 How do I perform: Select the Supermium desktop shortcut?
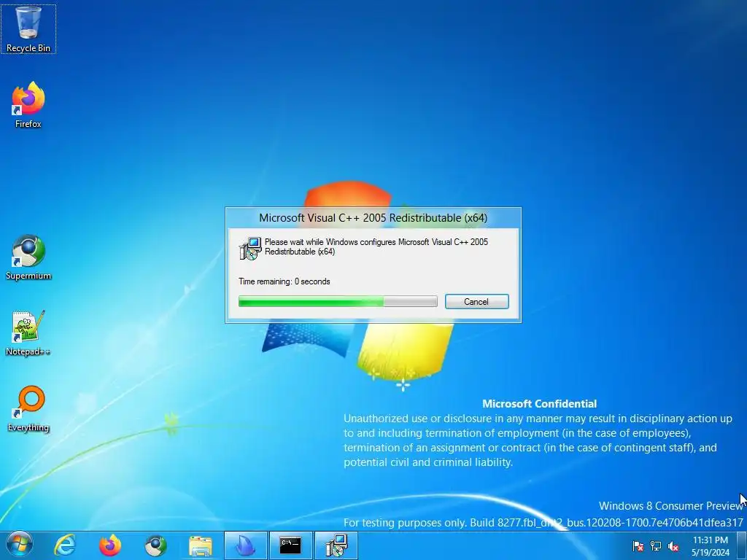28,257
